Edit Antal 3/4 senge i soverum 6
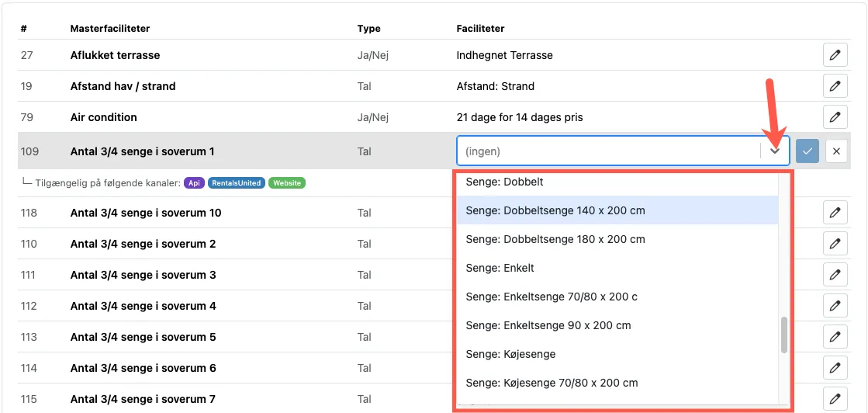 click(835, 368)
